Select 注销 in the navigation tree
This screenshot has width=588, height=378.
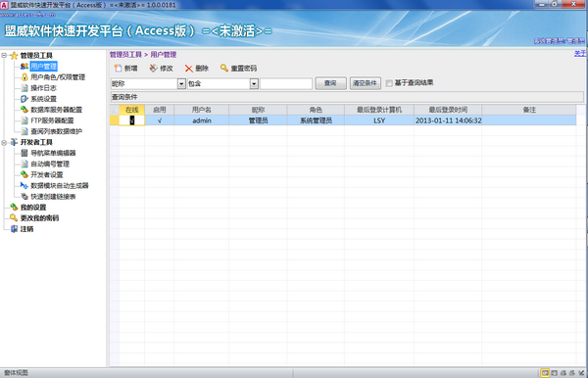(26, 228)
